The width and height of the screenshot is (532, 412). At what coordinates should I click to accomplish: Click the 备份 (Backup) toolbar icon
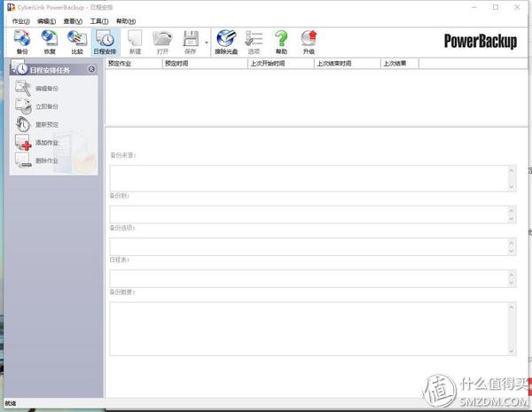coord(21,42)
